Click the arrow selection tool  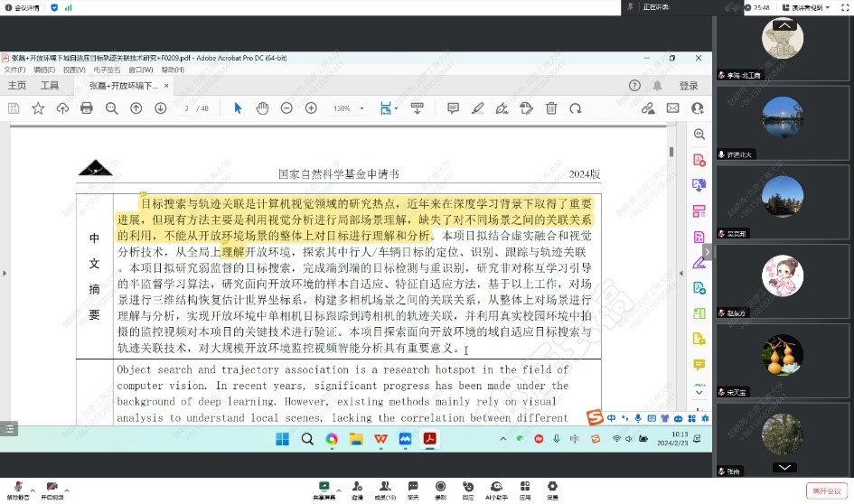(x=238, y=108)
